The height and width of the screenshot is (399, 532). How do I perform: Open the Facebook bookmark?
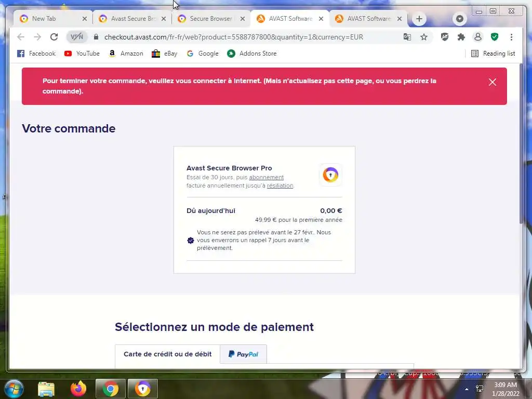36,54
